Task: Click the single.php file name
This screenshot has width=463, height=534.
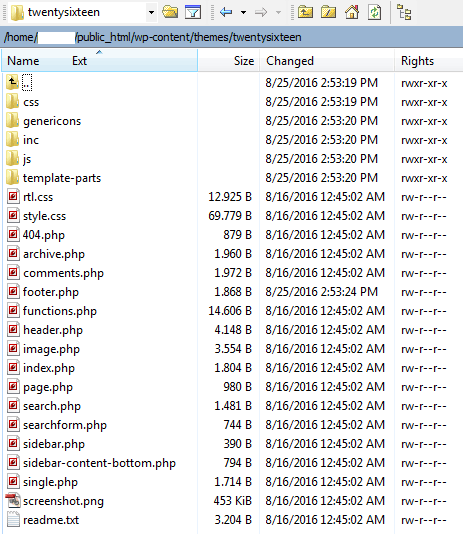Action: coord(50,482)
